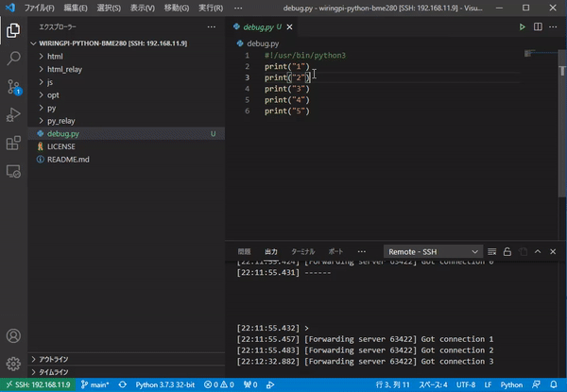Synchronize changes via status bar sync icon
This screenshot has height=392, width=567.
tap(123, 384)
